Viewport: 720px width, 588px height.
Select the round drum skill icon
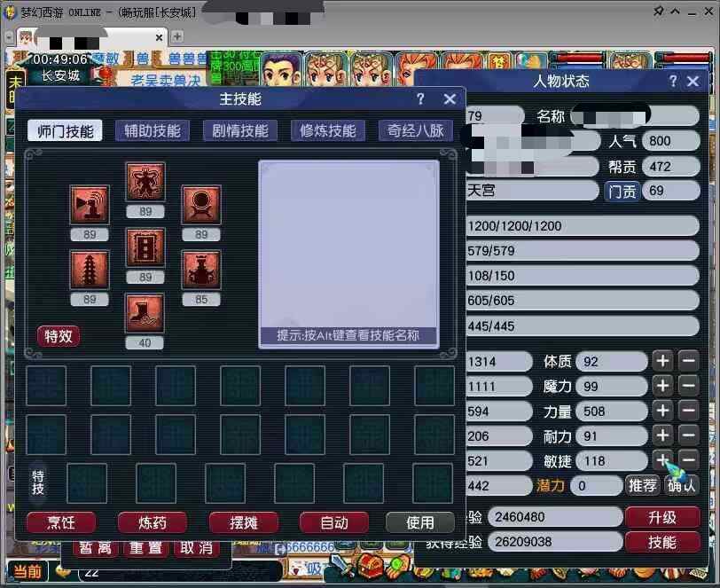(x=201, y=204)
